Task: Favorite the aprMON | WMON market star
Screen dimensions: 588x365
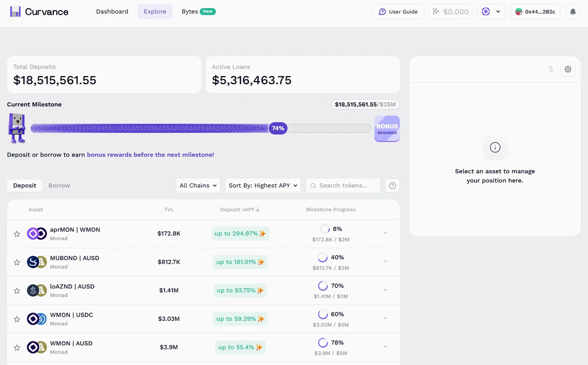Action: (17, 234)
